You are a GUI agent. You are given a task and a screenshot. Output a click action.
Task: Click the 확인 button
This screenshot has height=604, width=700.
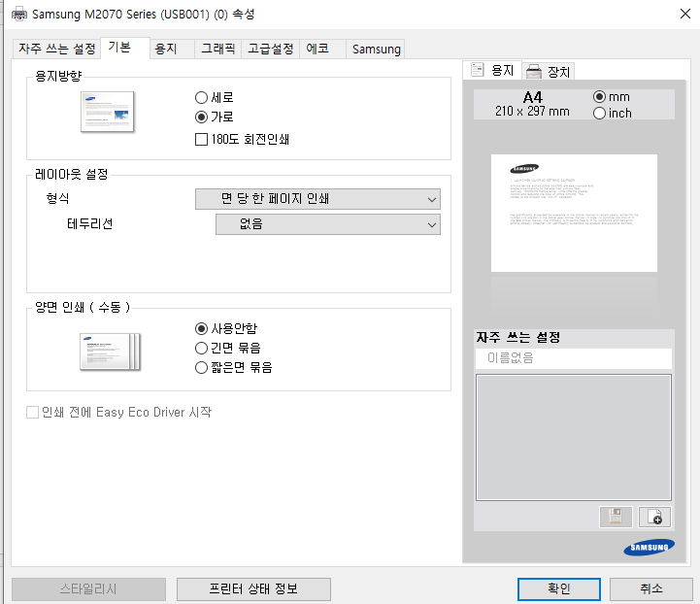[x=559, y=589]
